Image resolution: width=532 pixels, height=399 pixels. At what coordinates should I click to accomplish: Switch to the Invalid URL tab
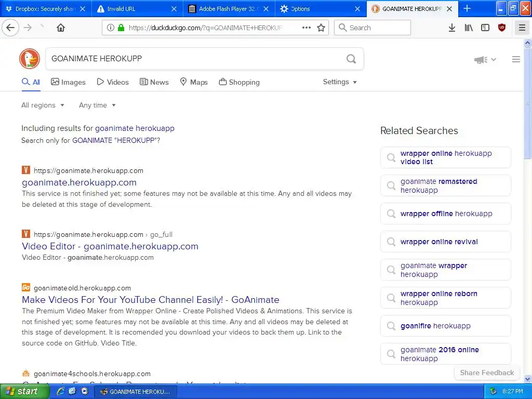pos(132,9)
